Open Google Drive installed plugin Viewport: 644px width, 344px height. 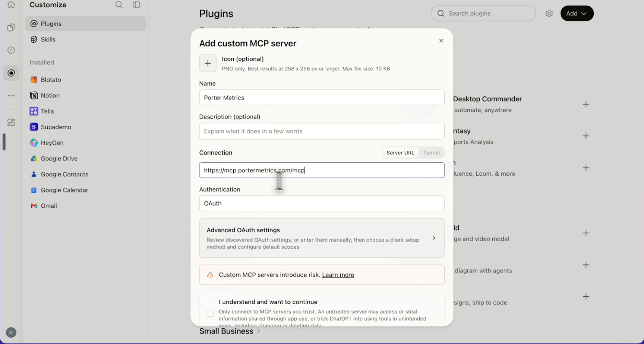pos(85,159)
